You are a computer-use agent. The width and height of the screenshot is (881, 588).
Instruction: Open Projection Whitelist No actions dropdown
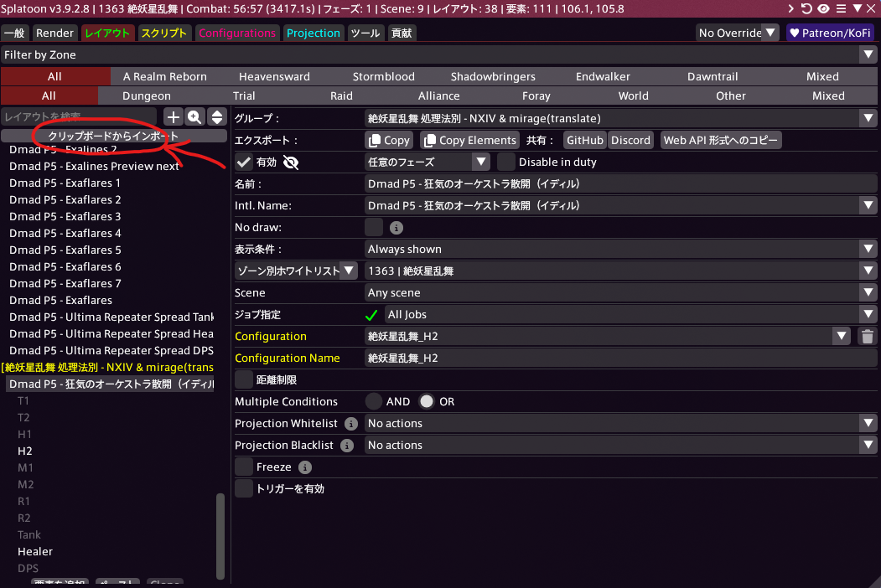click(620, 424)
